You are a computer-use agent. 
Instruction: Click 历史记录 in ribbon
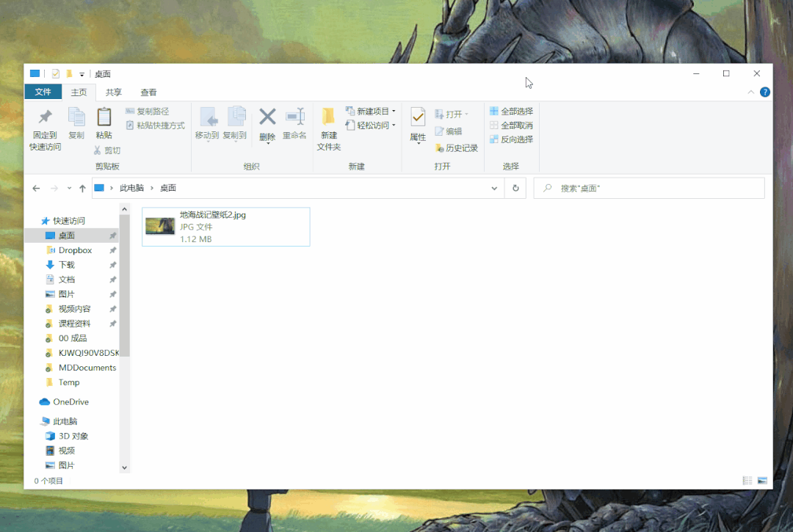click(456, 148)
